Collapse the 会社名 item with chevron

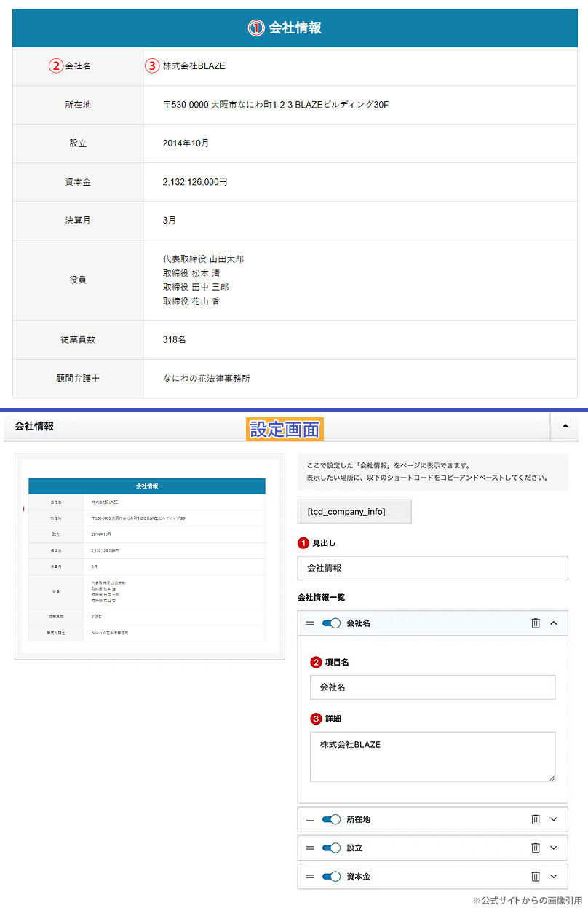pyautogui.click(x=554, y=623)
